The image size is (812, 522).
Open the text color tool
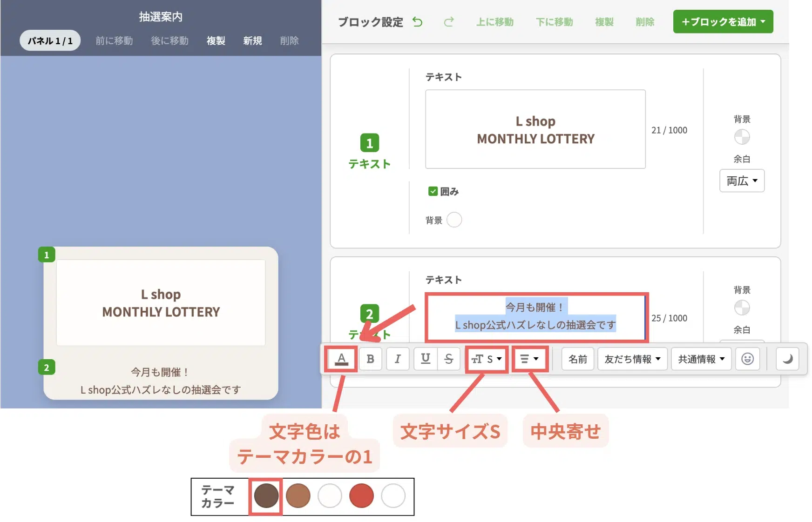(x=341, y=359)
